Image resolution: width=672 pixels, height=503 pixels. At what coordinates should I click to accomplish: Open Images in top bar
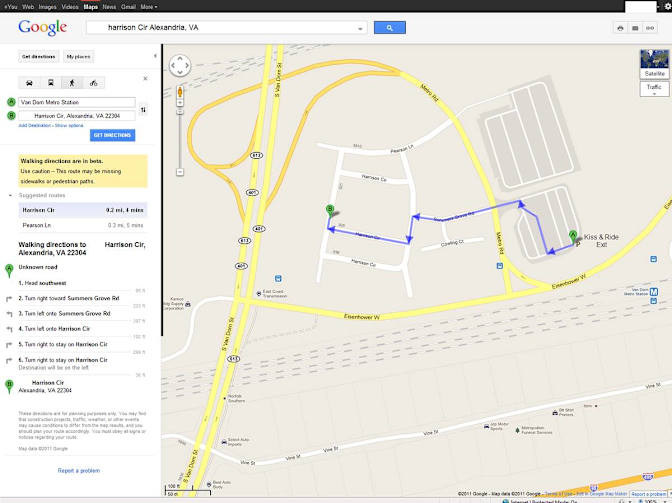tap(48, 7)
